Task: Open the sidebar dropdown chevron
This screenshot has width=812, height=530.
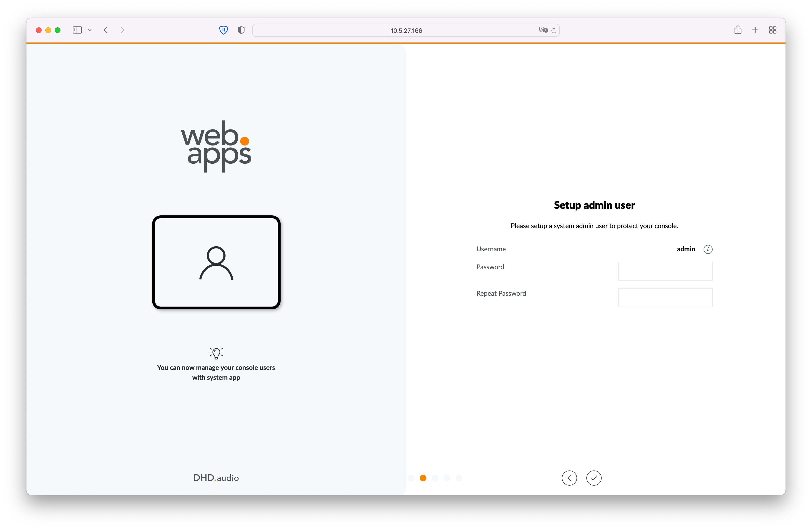Action: coord(90,30)
